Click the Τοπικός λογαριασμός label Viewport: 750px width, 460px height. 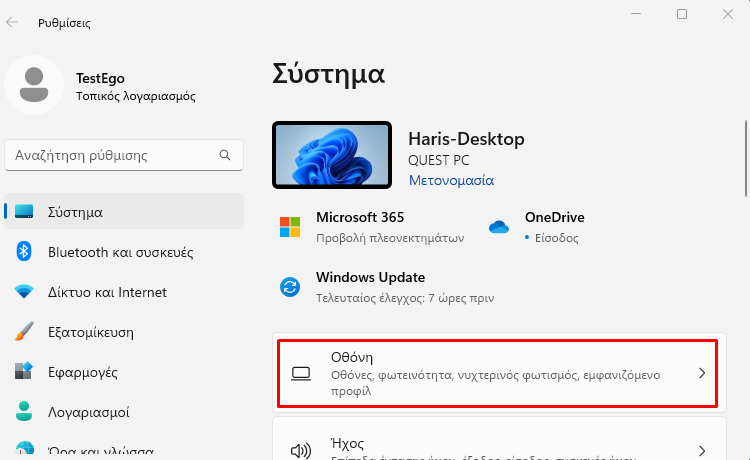136,96
